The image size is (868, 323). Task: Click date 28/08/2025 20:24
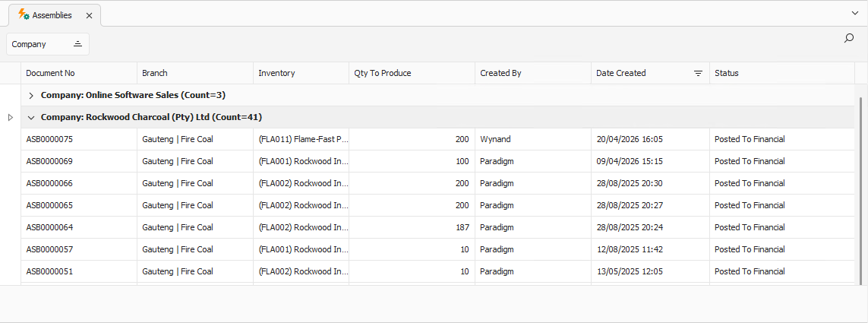tap(630, 228)
